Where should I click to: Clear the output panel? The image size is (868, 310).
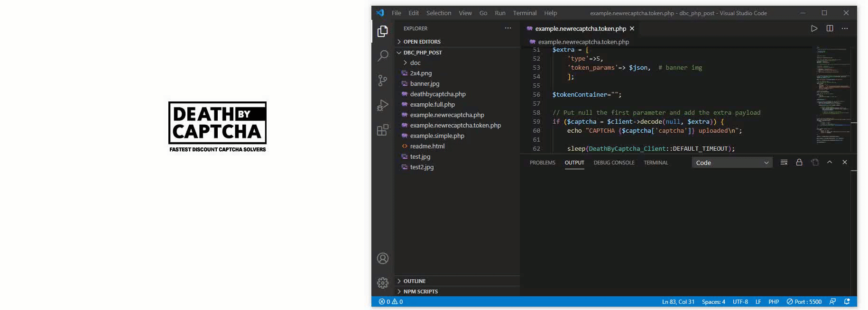pyautogui.click(x=784, y=163)
